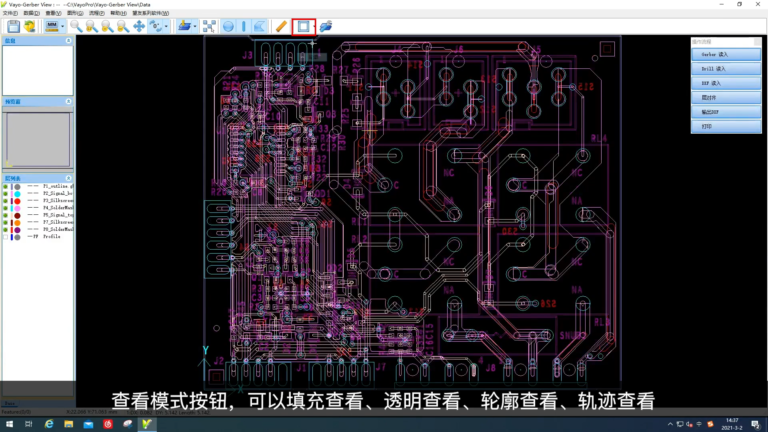Click the MM units toolbar button
Image resolution: width=768 pixels, height=432 pixels.
pos(52,26)
